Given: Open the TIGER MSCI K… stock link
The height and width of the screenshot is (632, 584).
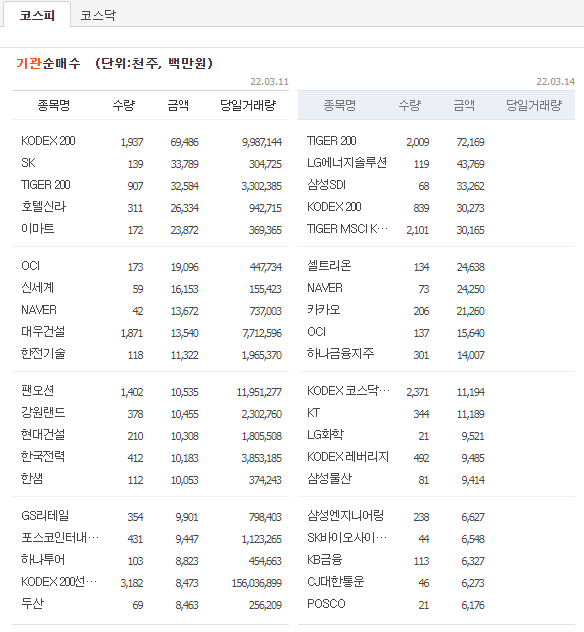Looking at the screenshot, I should 347,229.
